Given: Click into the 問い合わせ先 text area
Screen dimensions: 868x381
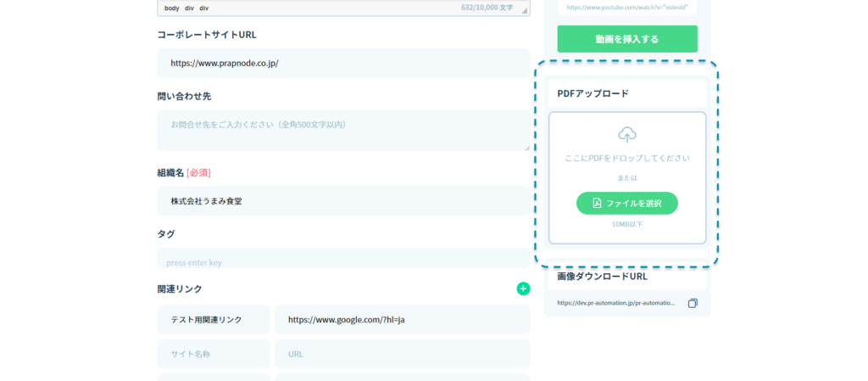Looking at the screenshot, I should click(x=343, y=130).
